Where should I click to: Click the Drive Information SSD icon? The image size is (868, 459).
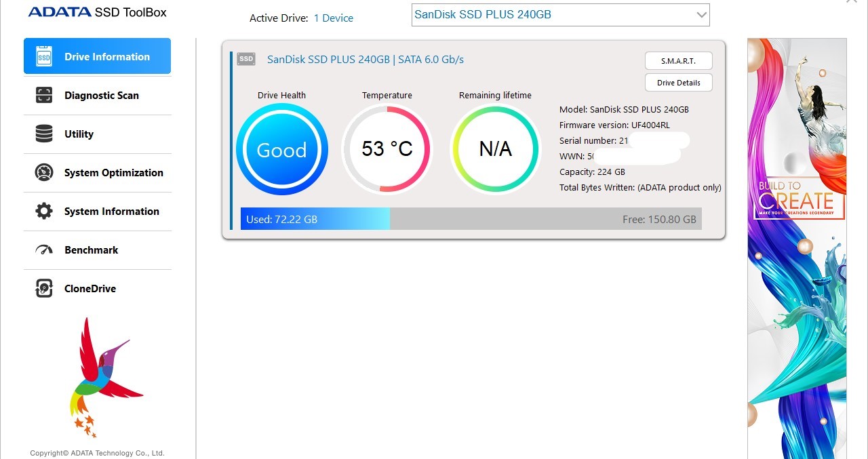coord(44,57)
